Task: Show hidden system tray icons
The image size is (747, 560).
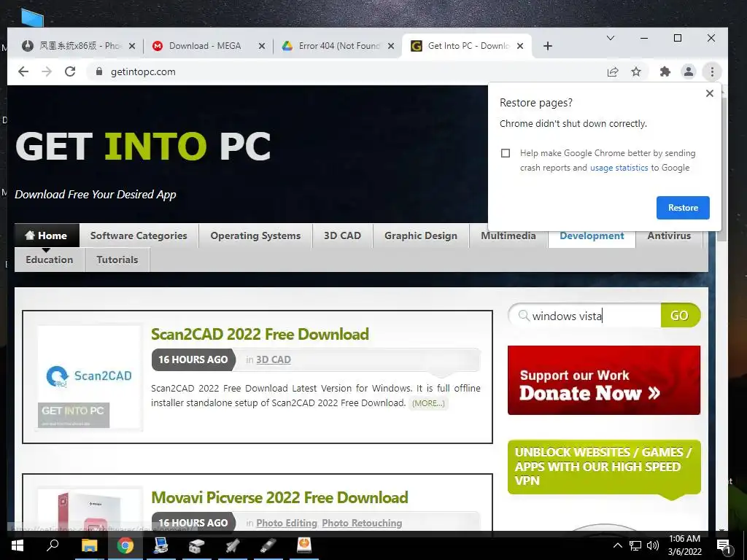Action: 617,545
